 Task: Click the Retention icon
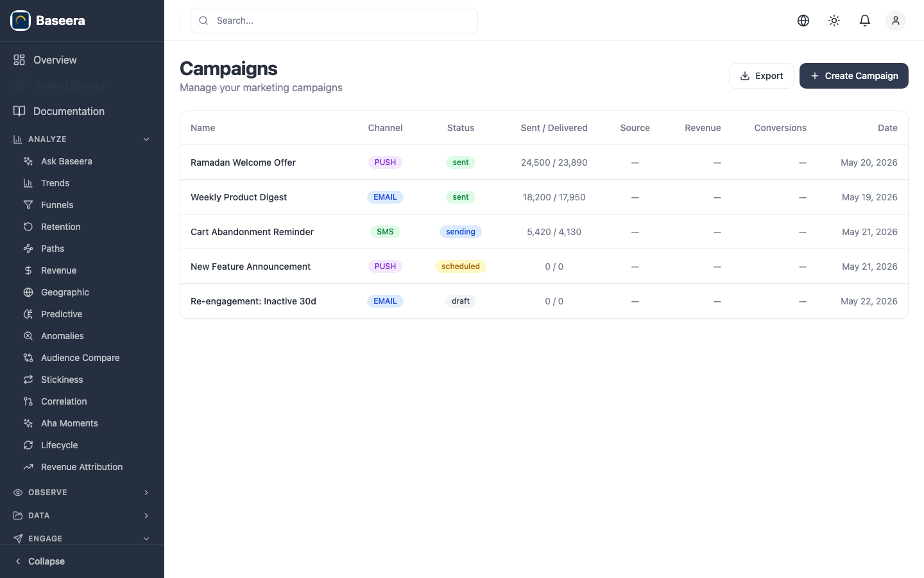(x=28, y=227)
